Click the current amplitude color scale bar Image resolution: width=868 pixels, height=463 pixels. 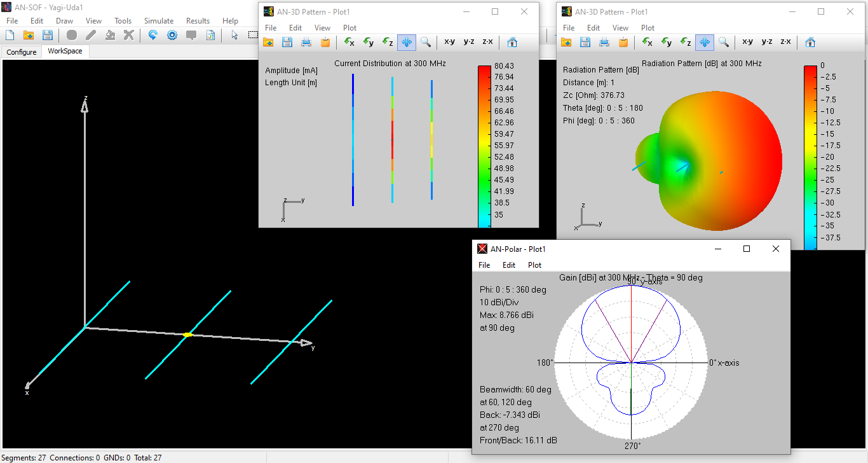(484, 146)
